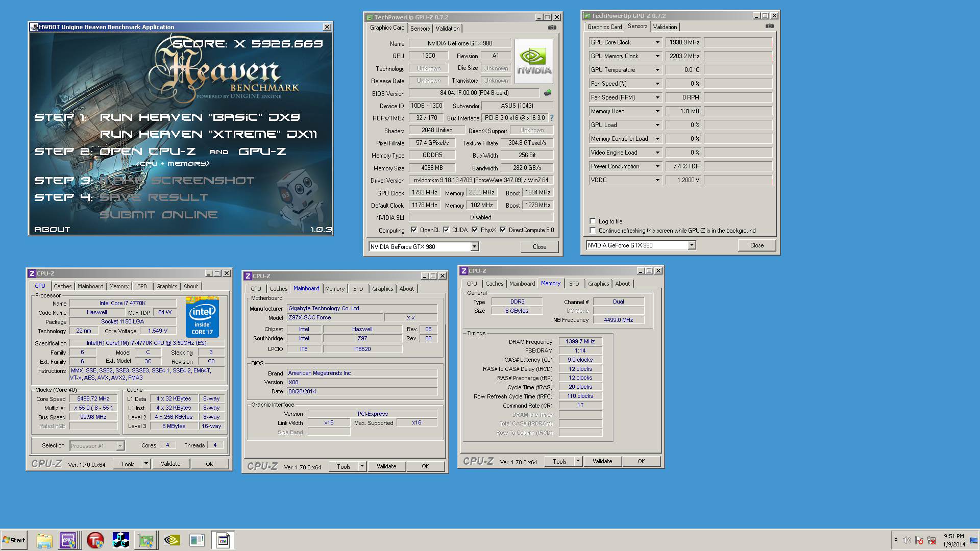Viewport: 980px width, 551px height.
Task: Click the Intel Core i7 logo in CPU-Z
Action: coord(202,317)
